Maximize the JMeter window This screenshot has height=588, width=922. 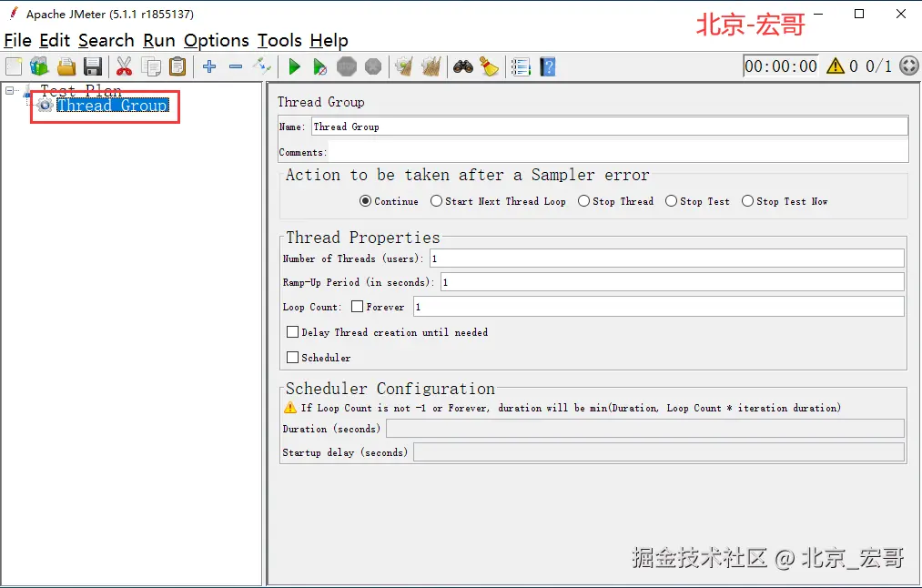point(859,14)
